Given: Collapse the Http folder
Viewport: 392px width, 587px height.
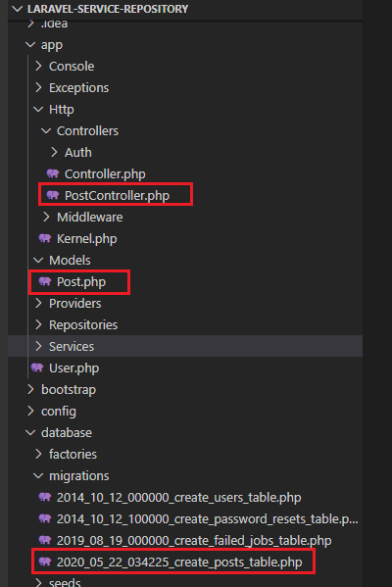Looking at the screenshot, I should tap(38, 110).
